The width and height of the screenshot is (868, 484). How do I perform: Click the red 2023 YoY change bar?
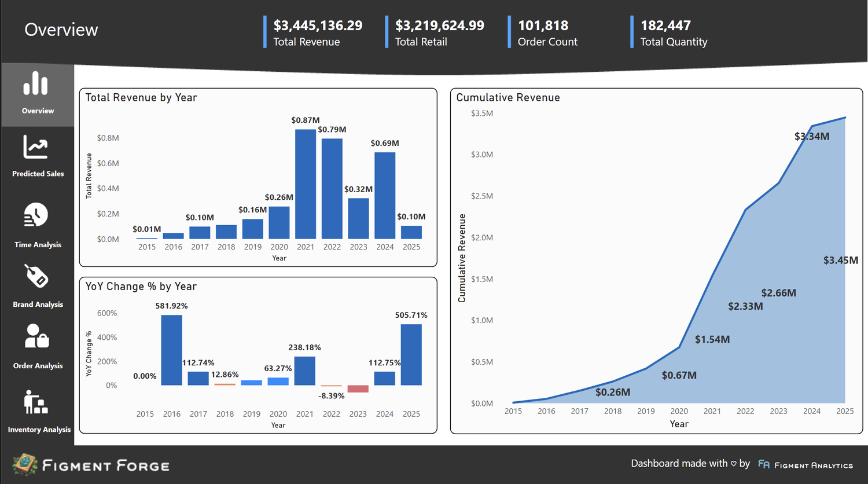(x=358, y=388)
